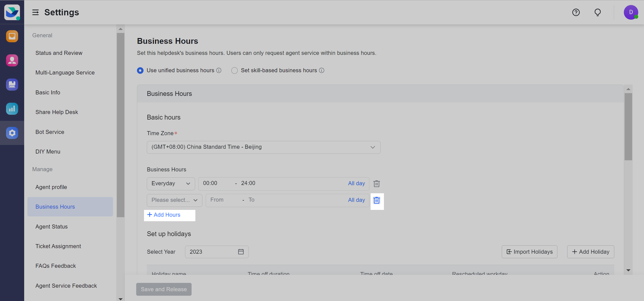Open Ticket Assignment menu item
The image size is (644, 301).
pos(58,246)
